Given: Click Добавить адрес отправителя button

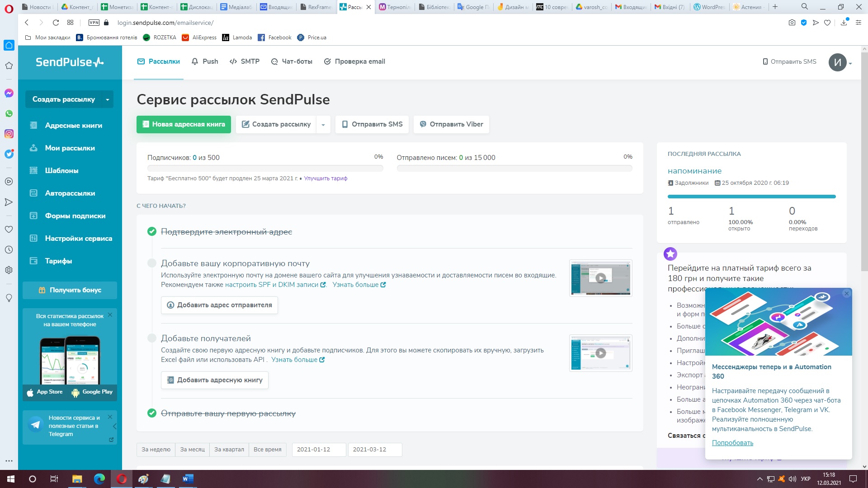Looking at the screenshot, I should (x=219, y=305).
